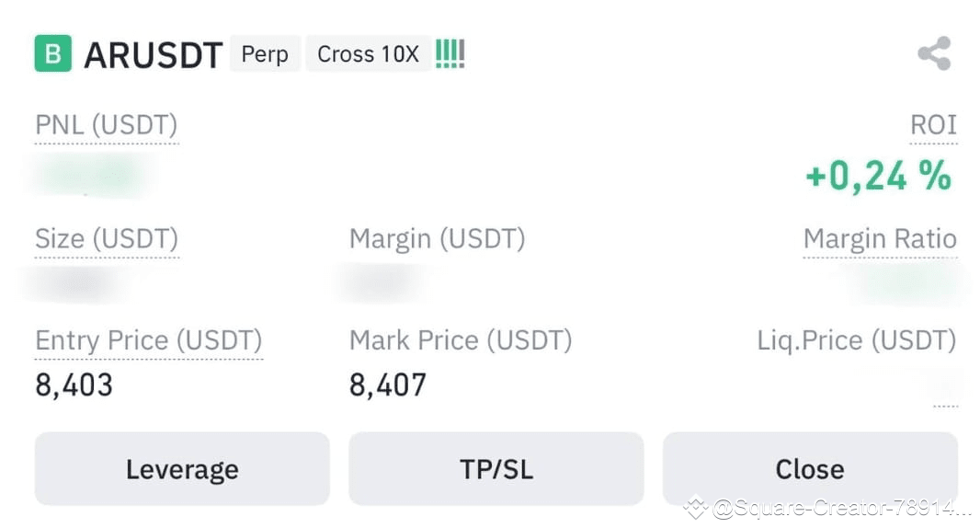Tap the share icon
This screenshot has height=528, width=980.
pos(934,53)
